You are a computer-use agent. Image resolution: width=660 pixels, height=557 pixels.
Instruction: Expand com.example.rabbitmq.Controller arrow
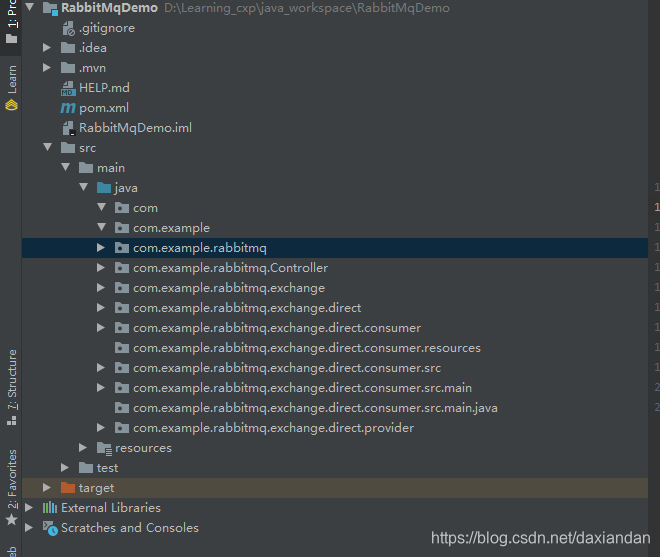click(x=101, y=267)
